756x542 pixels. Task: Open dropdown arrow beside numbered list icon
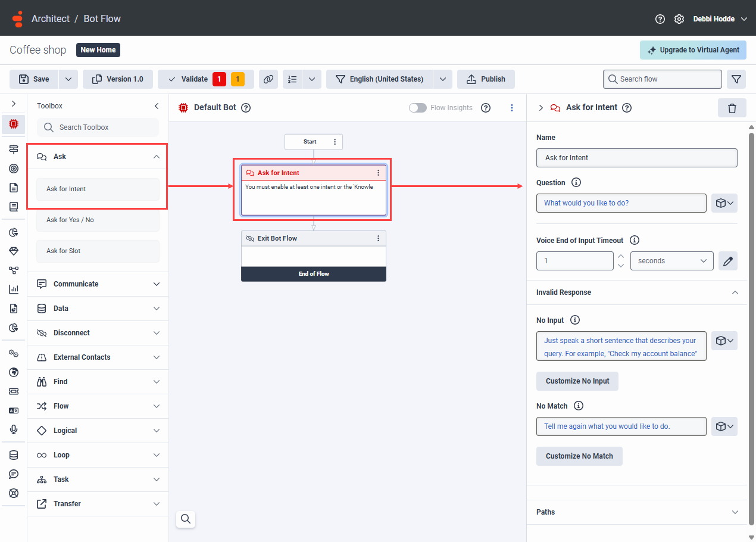coord(313,79)
